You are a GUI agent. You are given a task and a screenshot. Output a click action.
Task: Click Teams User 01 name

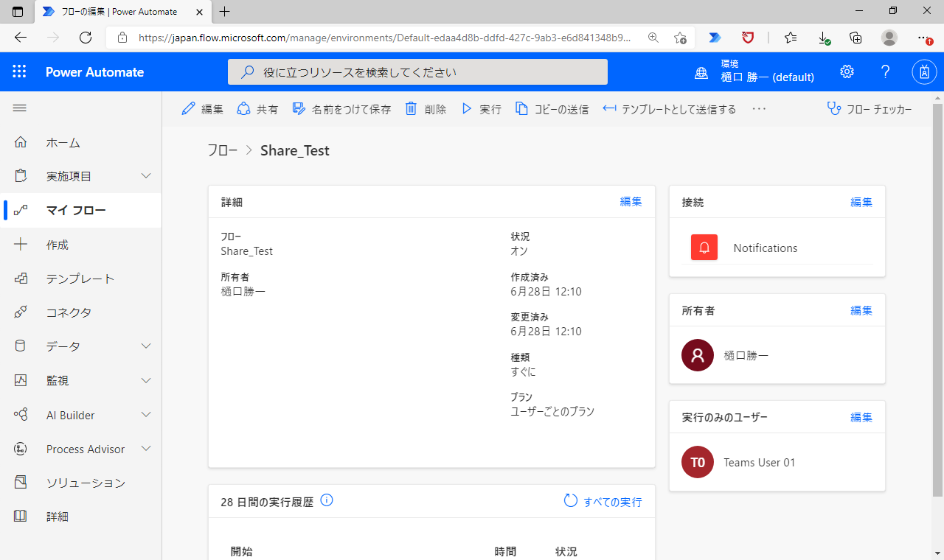point(760,463)
